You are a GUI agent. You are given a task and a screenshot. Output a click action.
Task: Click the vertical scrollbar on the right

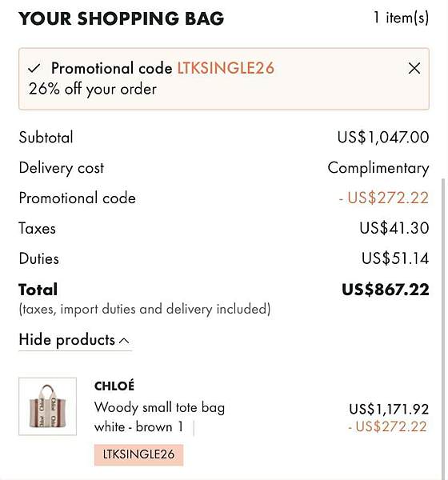pyautogui.click(x=442, y=327)
